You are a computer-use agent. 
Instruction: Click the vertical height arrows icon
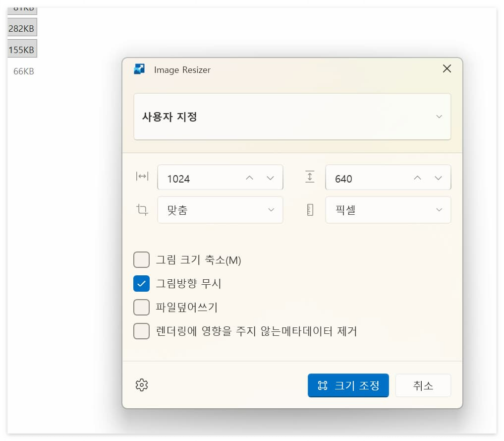tap(310, 176)
